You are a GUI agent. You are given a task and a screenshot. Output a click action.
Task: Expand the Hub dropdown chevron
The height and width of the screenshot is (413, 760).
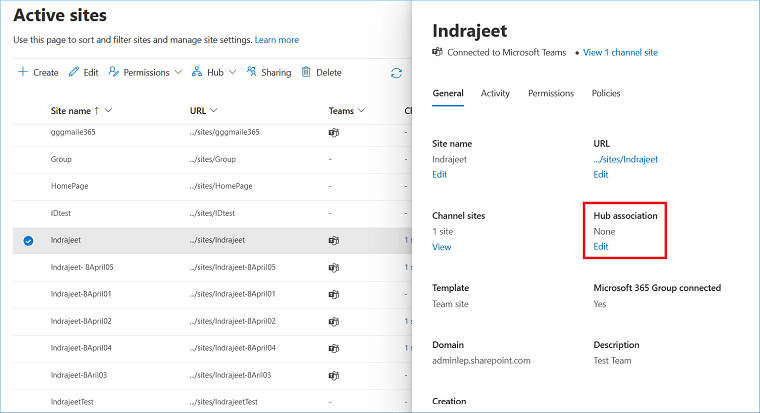tap(233, 72)
